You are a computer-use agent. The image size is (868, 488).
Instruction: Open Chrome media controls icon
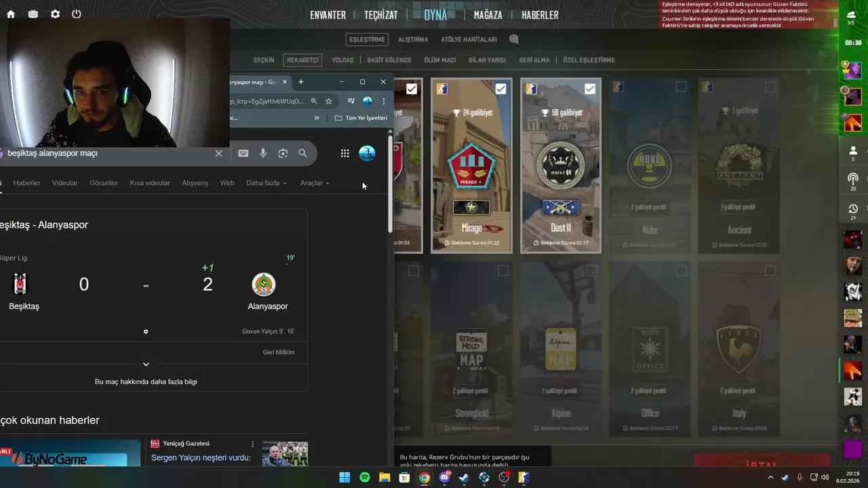pyautogui.click(x=351, y=101)
